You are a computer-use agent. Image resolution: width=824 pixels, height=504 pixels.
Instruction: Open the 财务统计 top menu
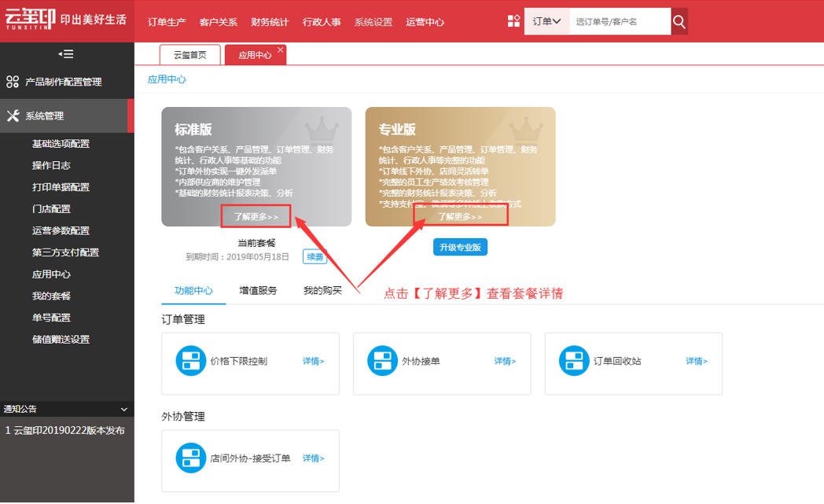[x=270, y=22]
